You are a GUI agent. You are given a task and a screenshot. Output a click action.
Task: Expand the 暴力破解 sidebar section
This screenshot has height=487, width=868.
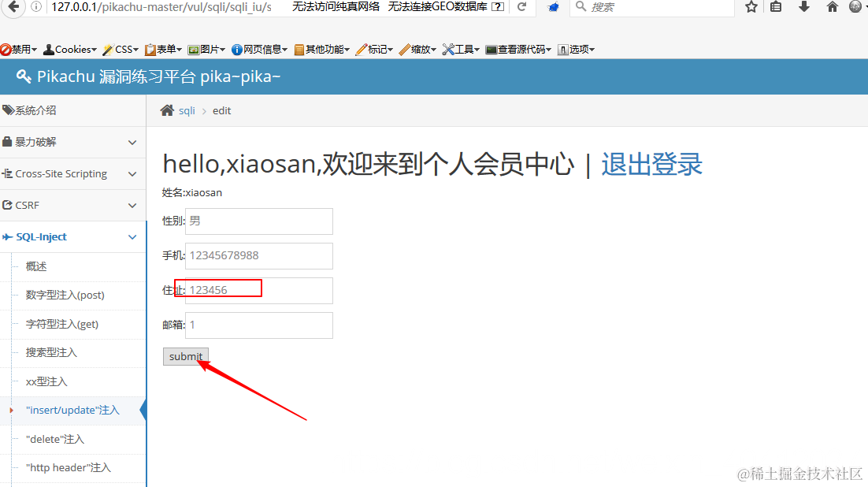[x=72, y=142]
